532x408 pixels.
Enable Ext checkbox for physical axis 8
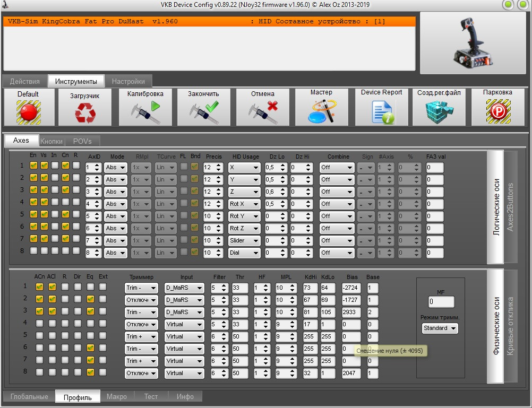point(103,372)
